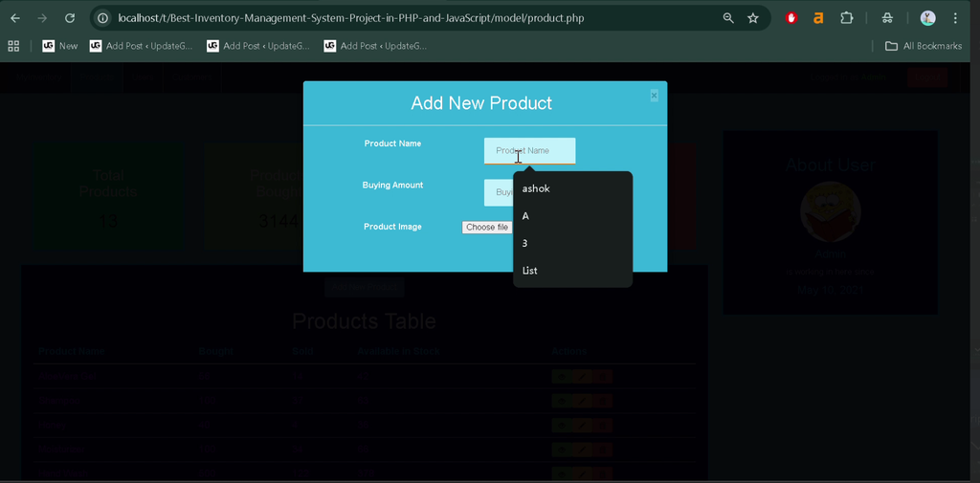Close the Add New Product dialog
The width and height of the screenshot is (980, 483).
click(x=654, y=96)
